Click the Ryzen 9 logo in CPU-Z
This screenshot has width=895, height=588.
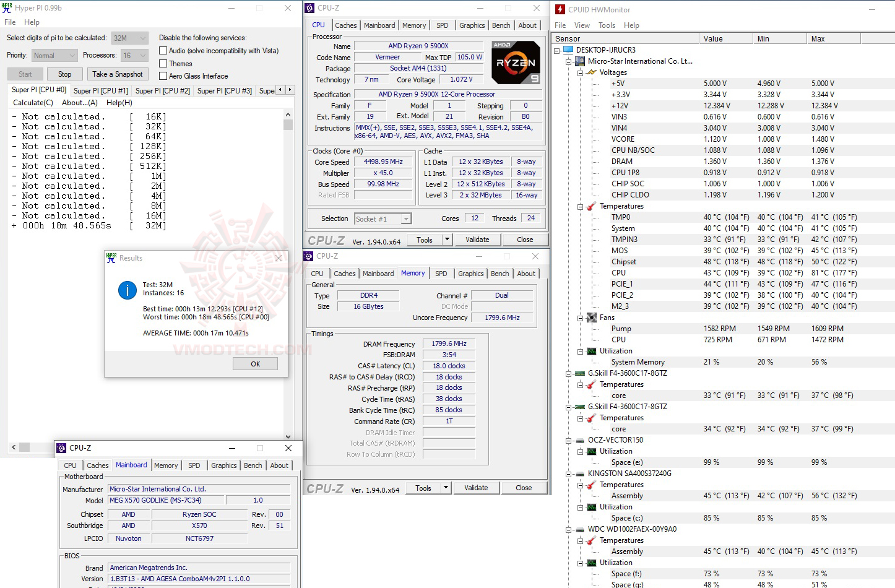516,63
